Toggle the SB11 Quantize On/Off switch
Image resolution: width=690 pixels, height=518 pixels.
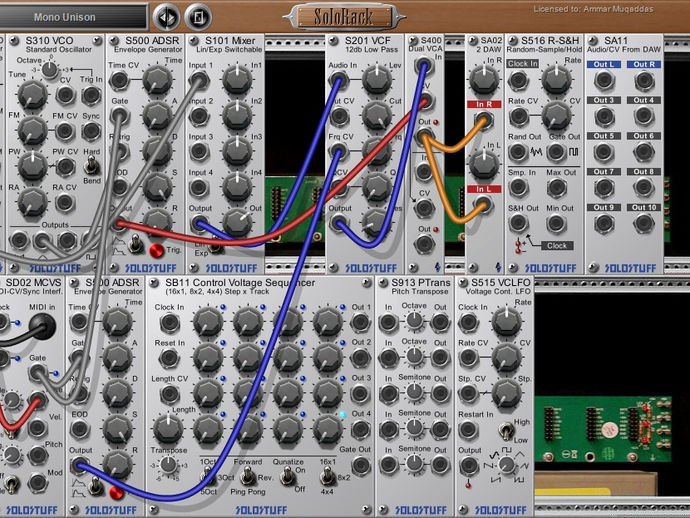pos(288,475)
